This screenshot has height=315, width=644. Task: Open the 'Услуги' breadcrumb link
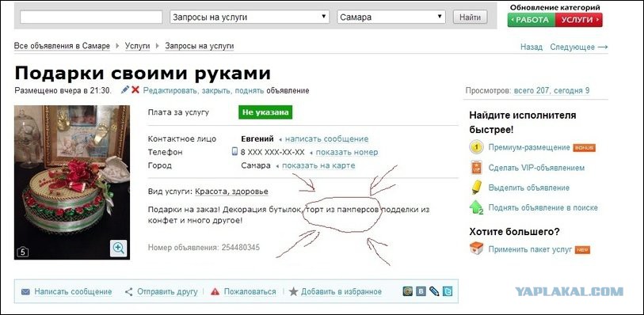tap(138, 46)
